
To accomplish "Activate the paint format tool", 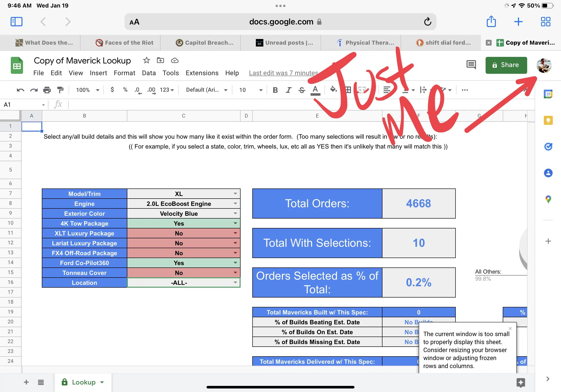I will (x=60, y=90).
